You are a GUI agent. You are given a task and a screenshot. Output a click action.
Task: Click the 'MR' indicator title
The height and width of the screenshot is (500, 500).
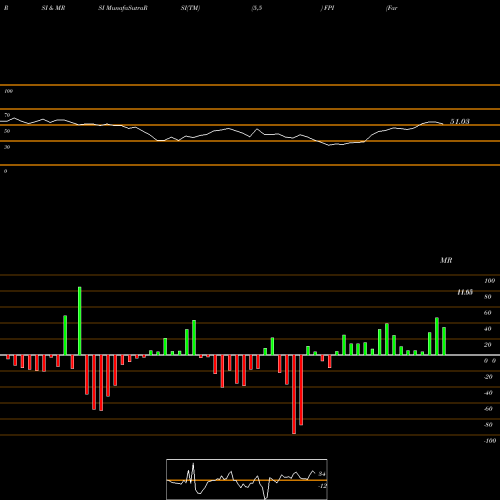pos(446,260)
